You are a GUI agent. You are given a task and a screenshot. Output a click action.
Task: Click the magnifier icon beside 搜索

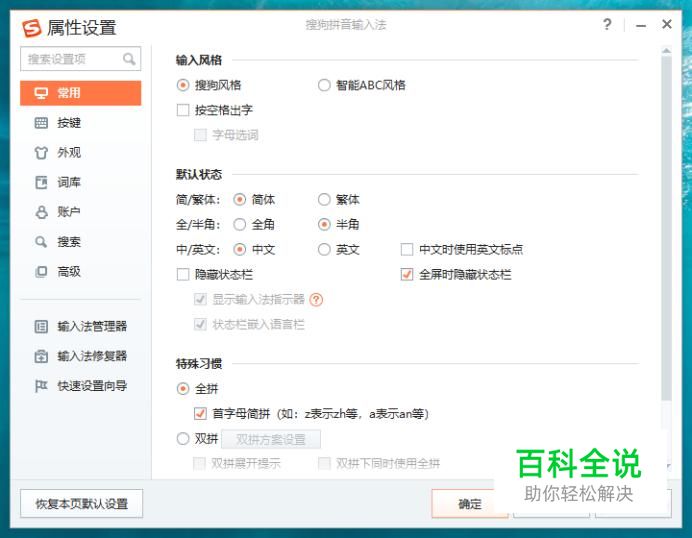41,242
